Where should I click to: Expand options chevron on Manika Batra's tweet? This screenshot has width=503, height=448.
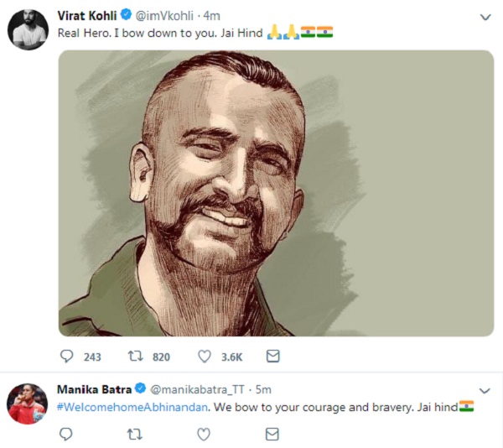[x=485, y=391]
